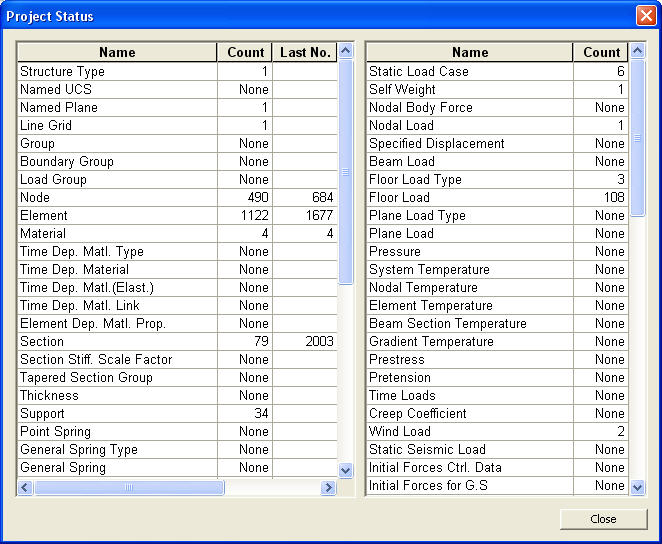Click the Last No. column header
The height and width of the screenshot is (544, 662).
(x=304, y=52)
